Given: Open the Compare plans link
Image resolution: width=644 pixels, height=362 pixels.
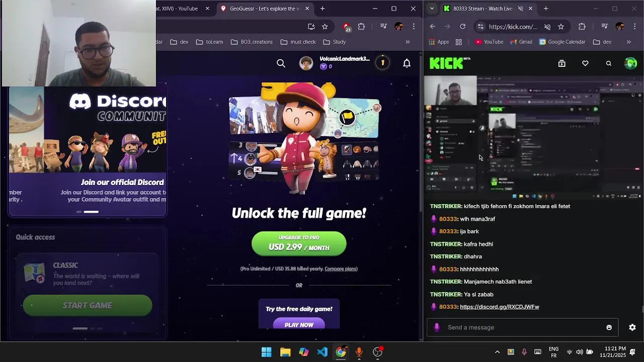Looking at the screenshot, I should 341,268.
